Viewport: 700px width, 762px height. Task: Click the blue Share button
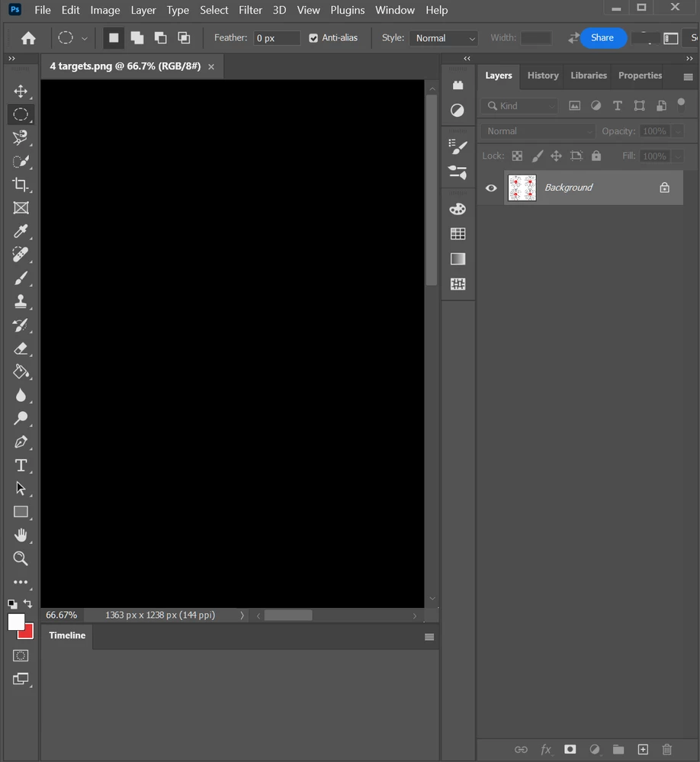click(602, 38)
